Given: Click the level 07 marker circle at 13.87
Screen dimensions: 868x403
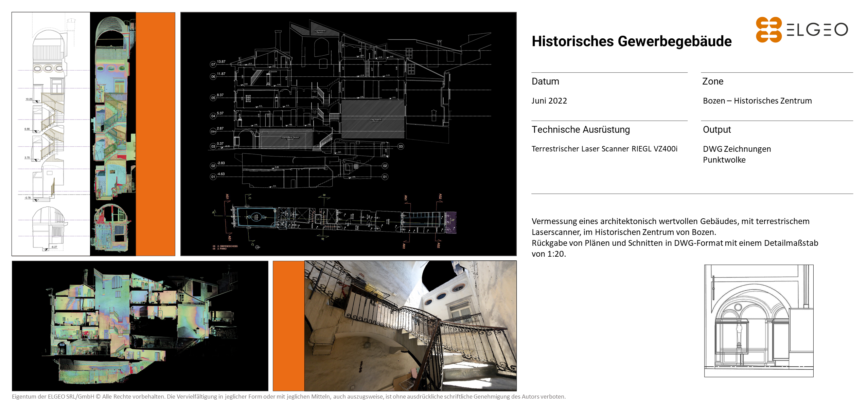Looking at the screenshot, I should 213,65.
